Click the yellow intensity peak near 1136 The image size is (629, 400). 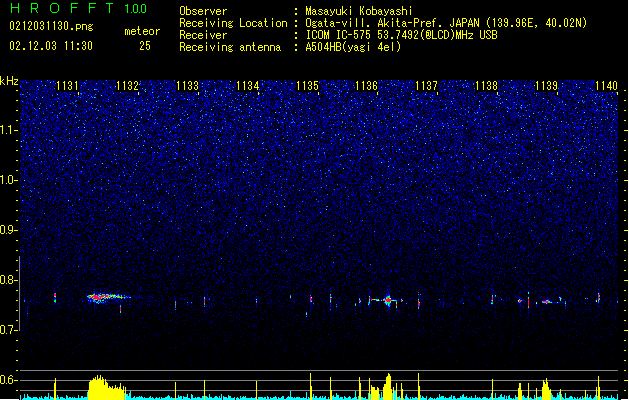click(x=388, y=387)
